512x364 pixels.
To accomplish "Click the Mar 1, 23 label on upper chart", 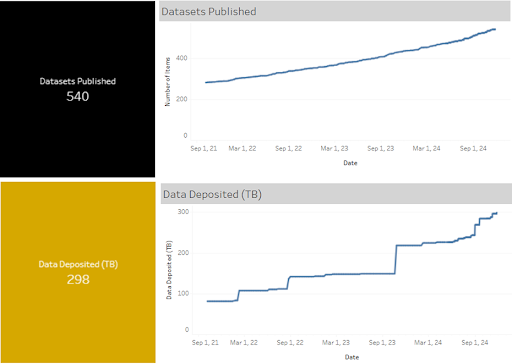I will [334, 149].
